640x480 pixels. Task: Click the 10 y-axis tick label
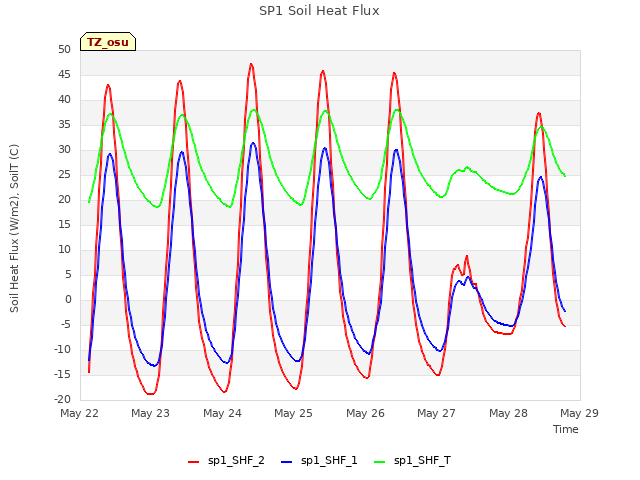(x=64, y=250)
